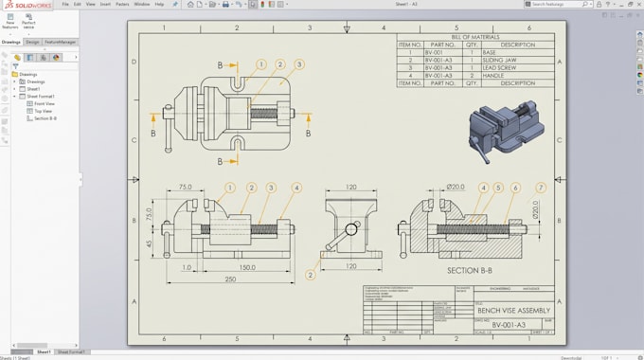Select the PropertyManager panel icon

pyautogui.click(x=30, y=57)
